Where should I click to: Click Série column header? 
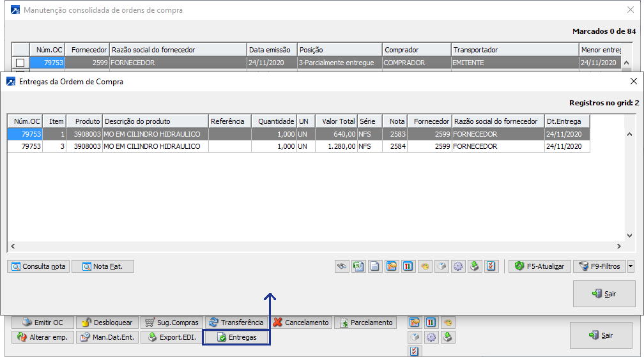click(370, 121)
